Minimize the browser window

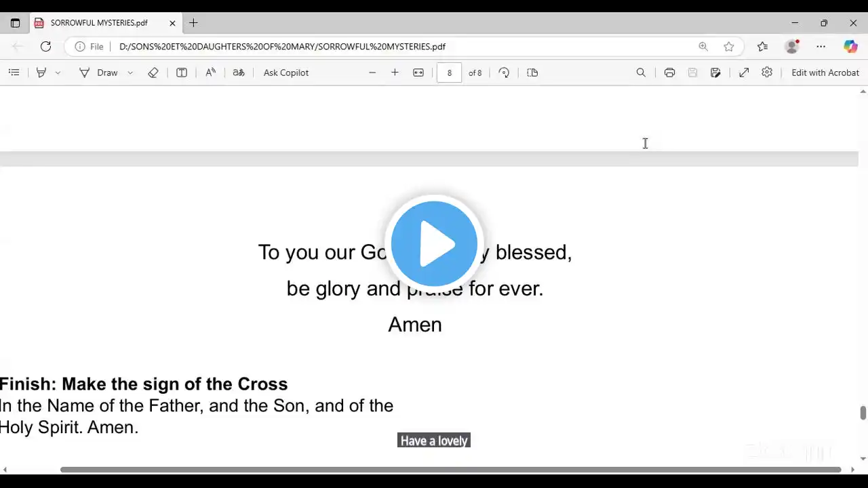pyautogui.click(x=795, y=23)
